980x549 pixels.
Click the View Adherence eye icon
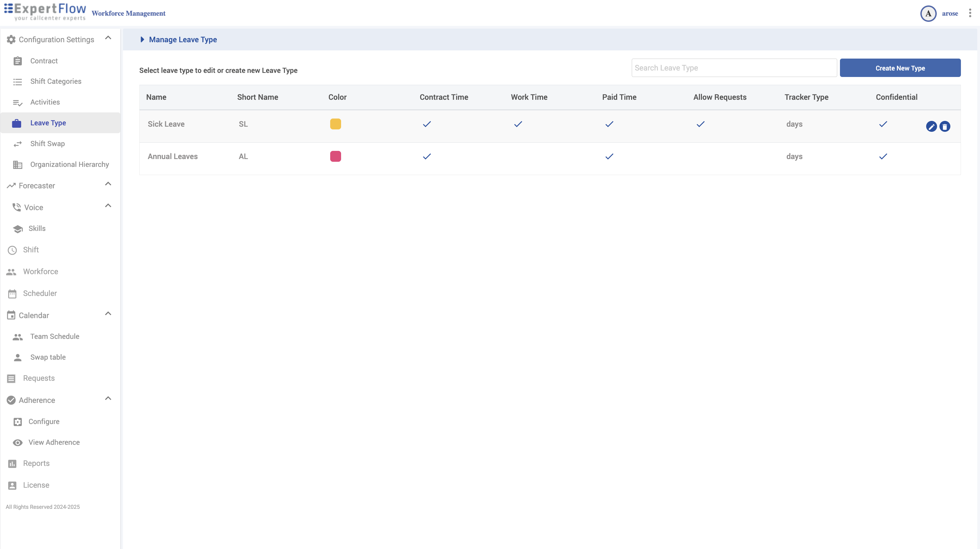pyautogui.click(x=17, y=442)
